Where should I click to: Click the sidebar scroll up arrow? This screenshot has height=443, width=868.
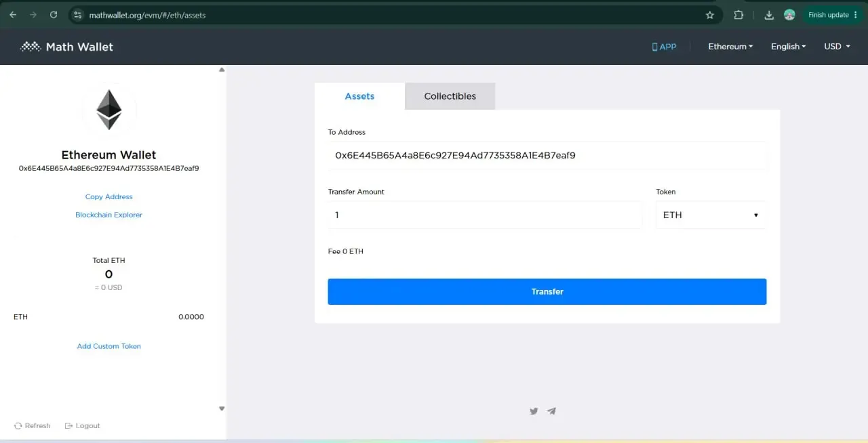[x=222, y=70]
